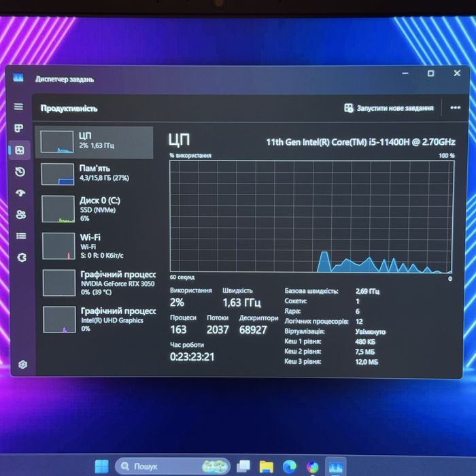Select the CPU (ЦП) performance entry
The width and height of the screenshot is (476, 476).
click(x=94, y=143)
